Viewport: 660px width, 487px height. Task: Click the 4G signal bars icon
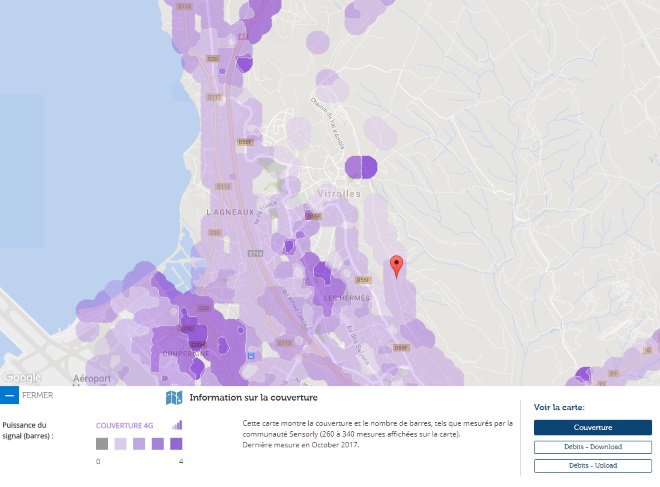[177, 425]
